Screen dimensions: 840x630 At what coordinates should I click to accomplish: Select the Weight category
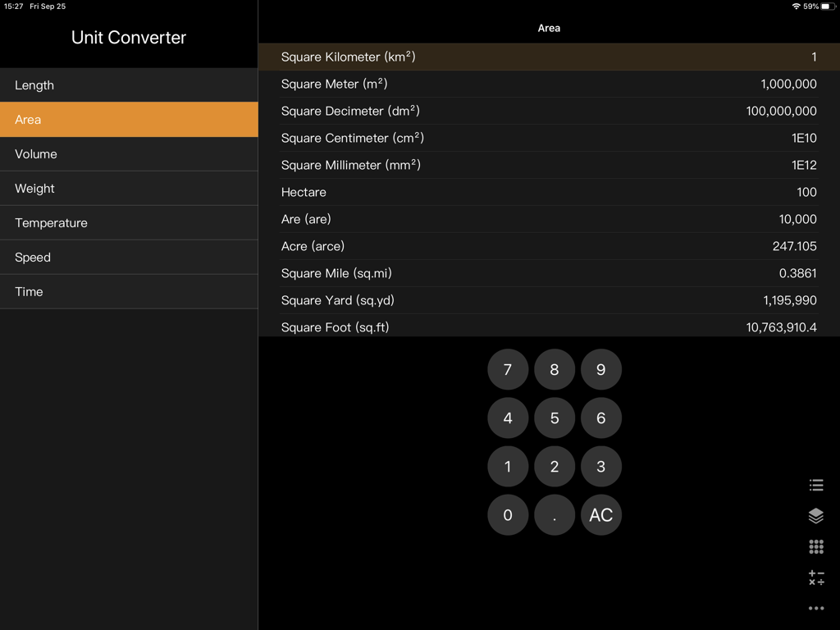129,188
